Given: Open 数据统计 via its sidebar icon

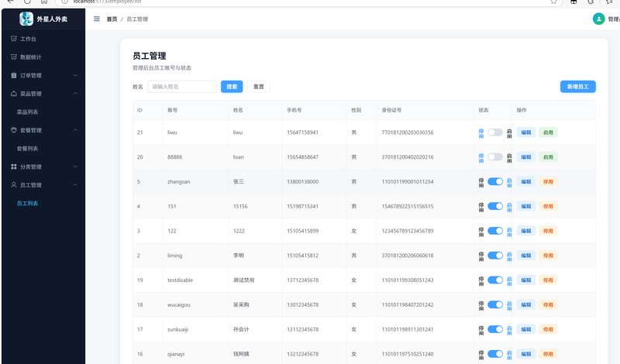Looking at the screenshot, I should tap(14, 57).
